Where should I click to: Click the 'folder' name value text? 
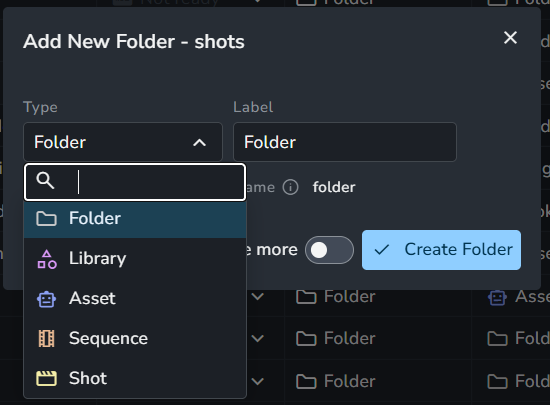[x=334, y=187]
